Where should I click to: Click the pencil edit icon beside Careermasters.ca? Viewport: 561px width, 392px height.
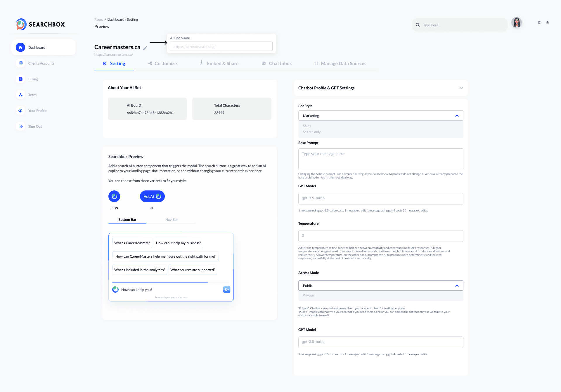click(145, 48)
